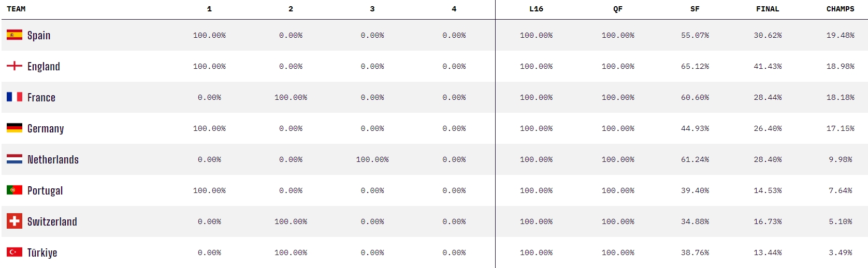Viewport: 868px width, 268px height.
Task: Click the England flag icon
Action: (15, 66)
